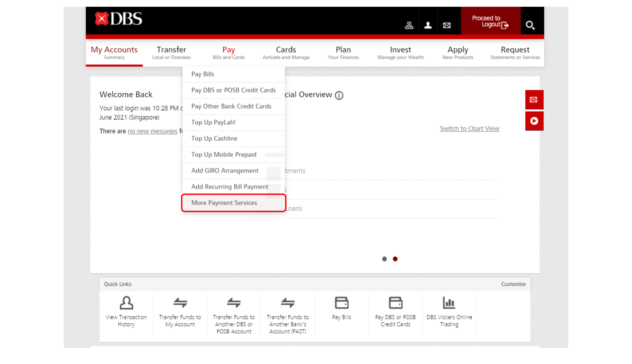Select the second red carousel dot

(x=395, y=259)
